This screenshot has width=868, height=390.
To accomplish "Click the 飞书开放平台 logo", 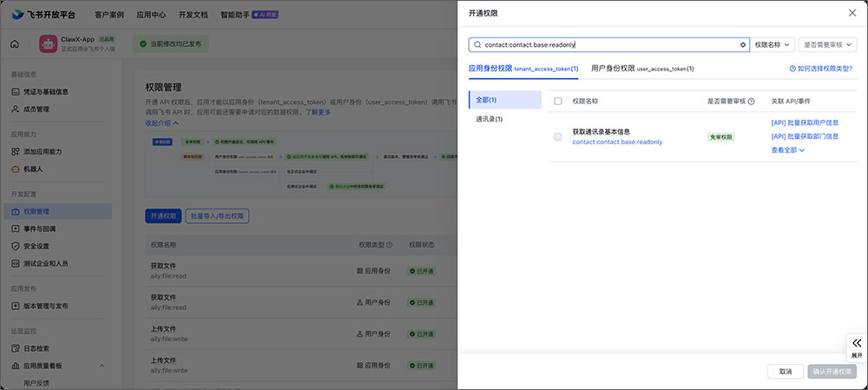I will click(x=43, y=15).
